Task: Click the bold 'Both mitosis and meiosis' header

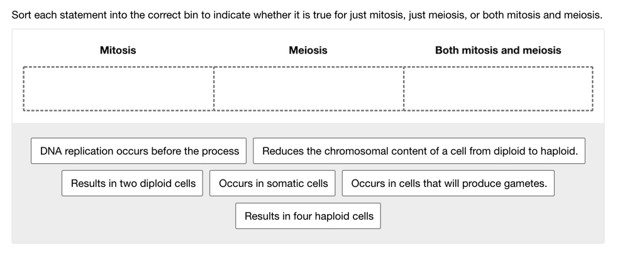Action: click(x=498, y=50)
